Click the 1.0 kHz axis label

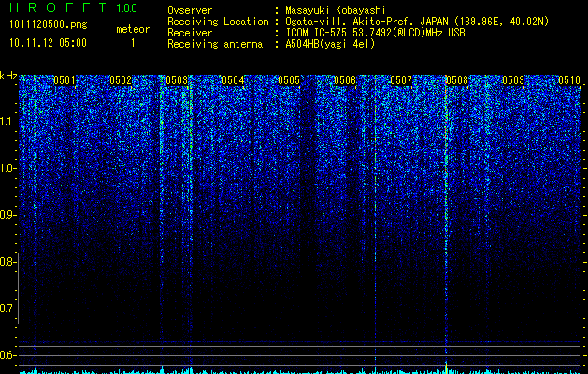pos(7,169)
